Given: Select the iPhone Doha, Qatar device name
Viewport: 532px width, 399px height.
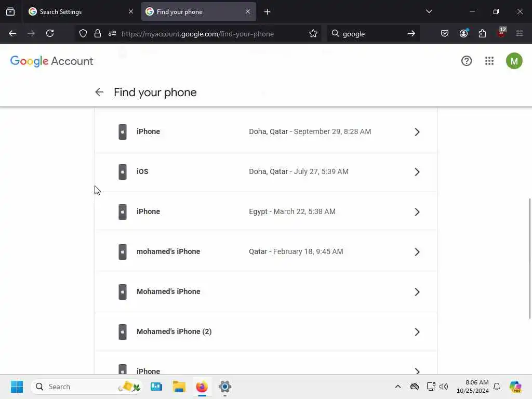Looking at the screenshot, I should 148,131.
